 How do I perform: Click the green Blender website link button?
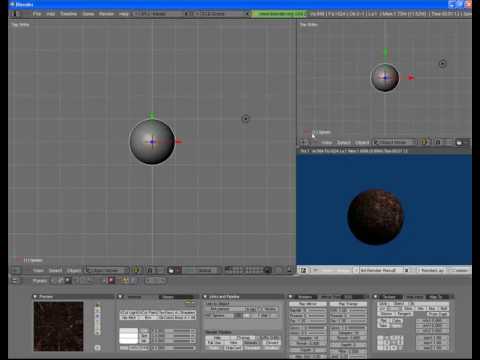[278, 14]
